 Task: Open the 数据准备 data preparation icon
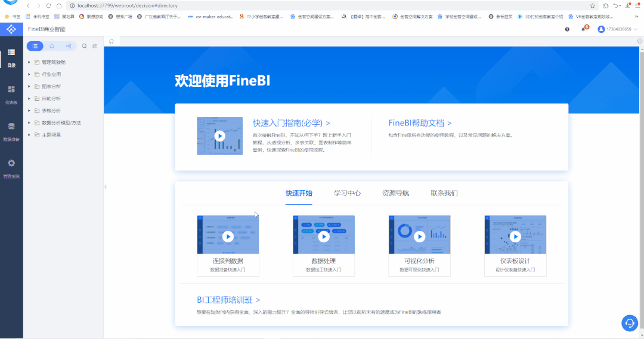(11, 126)
